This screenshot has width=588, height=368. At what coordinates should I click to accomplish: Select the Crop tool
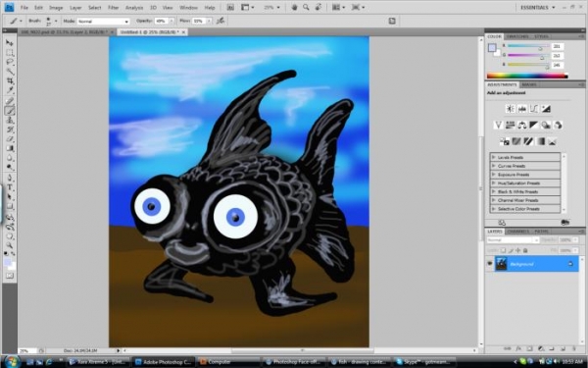(x=10, y=80)
